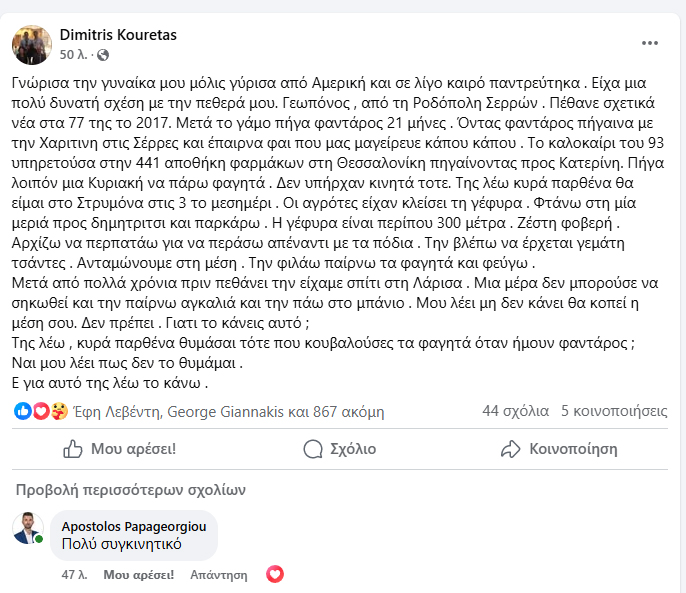Click thumbs-up icon on Μου αρέσει button
The image size is (686, 593).
tap(72, 449)
